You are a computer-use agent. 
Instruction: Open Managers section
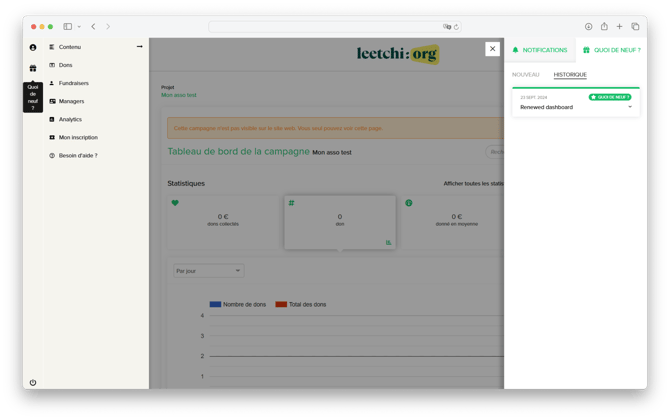tap(71, 101)
